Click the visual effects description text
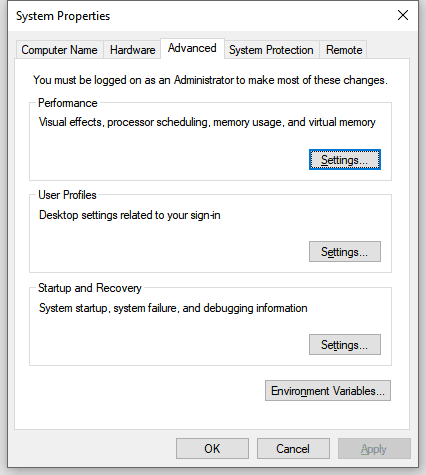 207,122
